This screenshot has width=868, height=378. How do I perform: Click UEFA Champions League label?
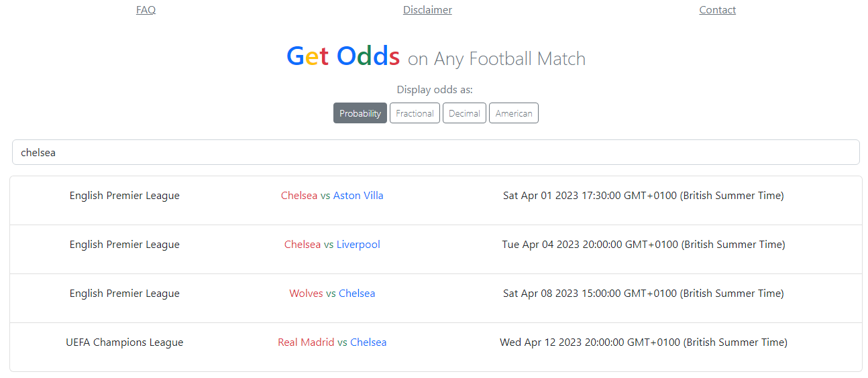coord(125,342)
